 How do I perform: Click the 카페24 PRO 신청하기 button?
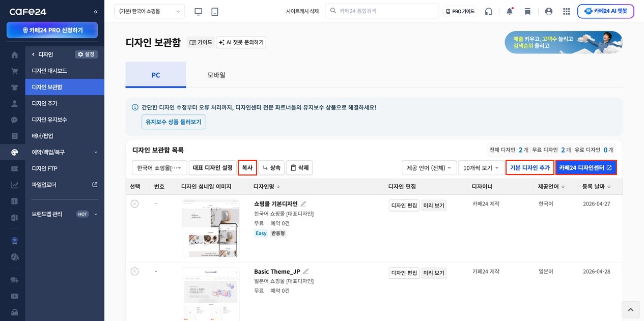[x=52, y=30]
